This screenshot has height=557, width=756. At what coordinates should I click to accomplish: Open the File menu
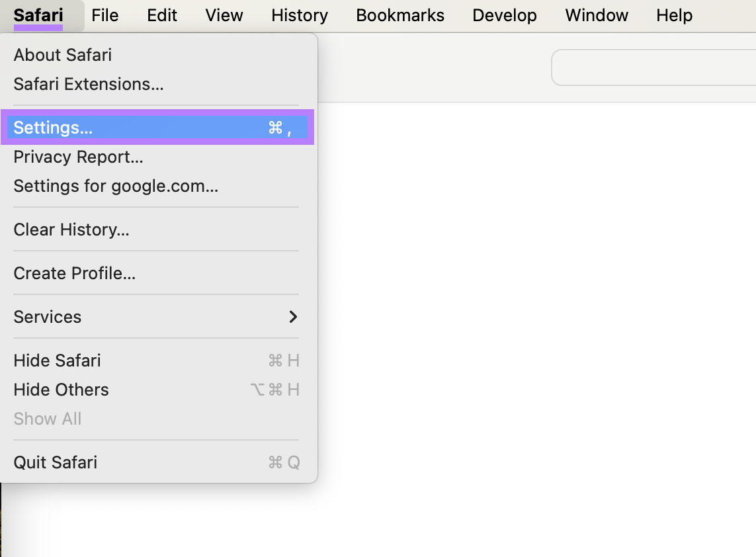click(105, 15)
